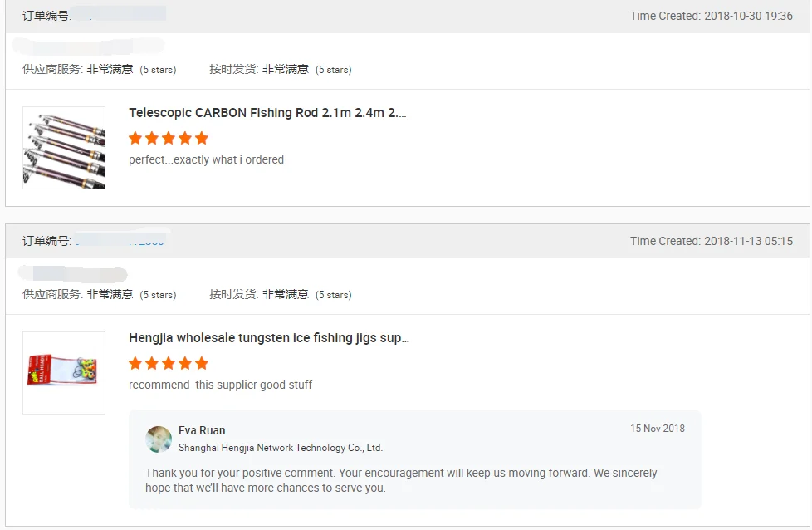Click the last star of the ice fishing jigs rating
This screenshot has height=530, width=812.
202,363
